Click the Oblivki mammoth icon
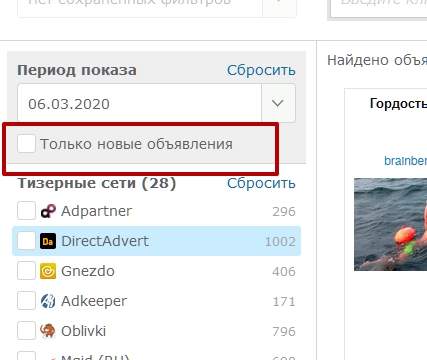Viewport: 427px width, 360px height. [48, 331]
